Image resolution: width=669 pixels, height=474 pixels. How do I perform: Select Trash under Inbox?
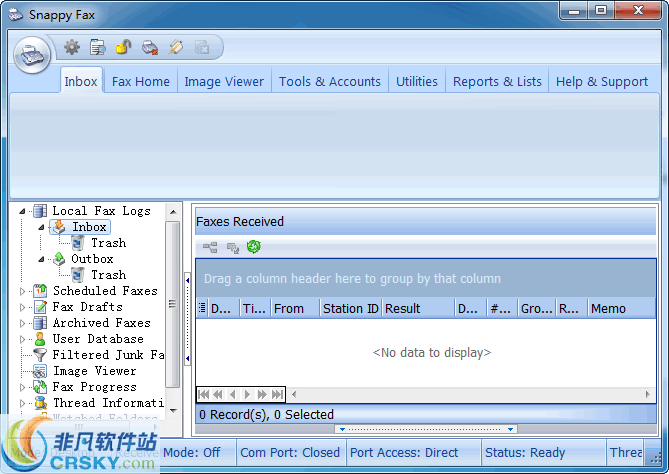[108, 243]
